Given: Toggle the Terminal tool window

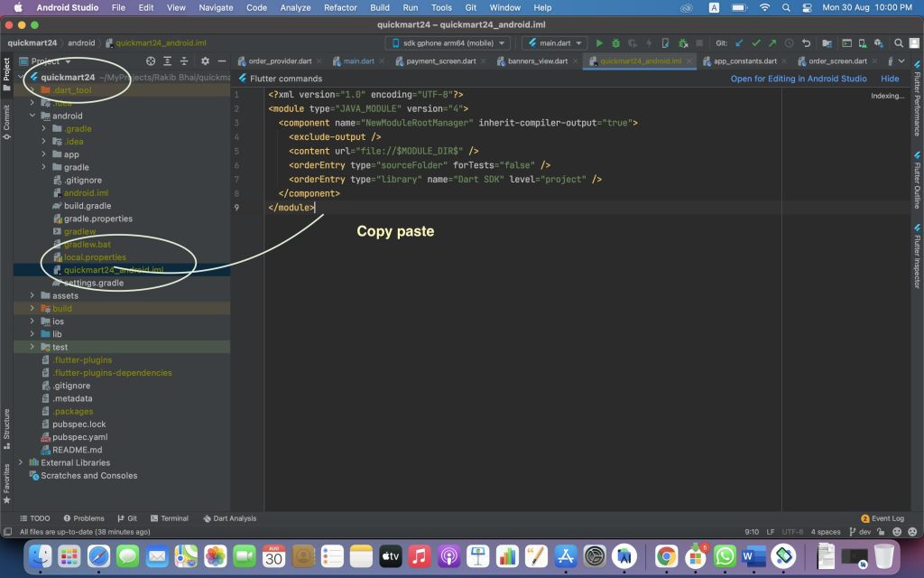Looking at the screenshot, I should (x=169, y=518).
